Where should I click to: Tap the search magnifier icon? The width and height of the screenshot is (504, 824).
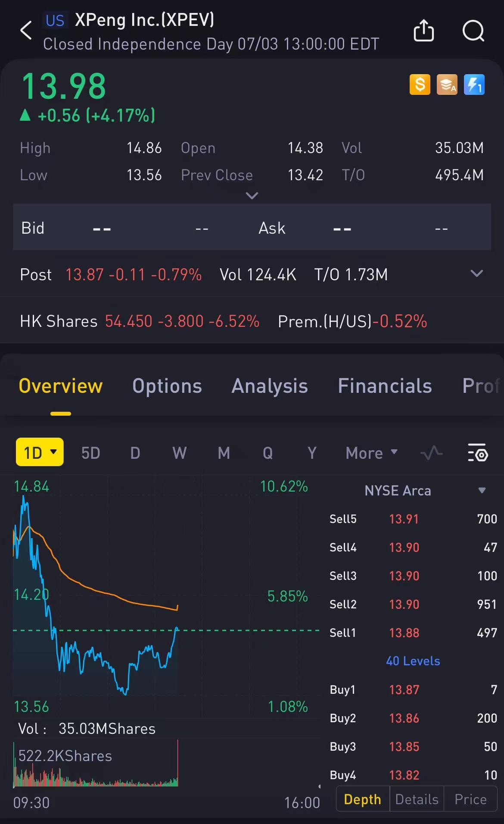[x=473, y=31]
